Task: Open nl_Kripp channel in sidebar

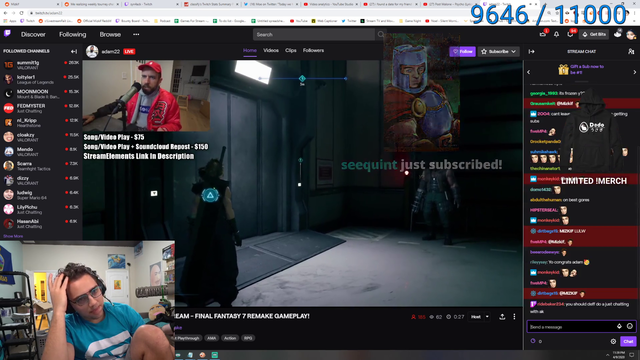Action: click(x=41, y=122)
